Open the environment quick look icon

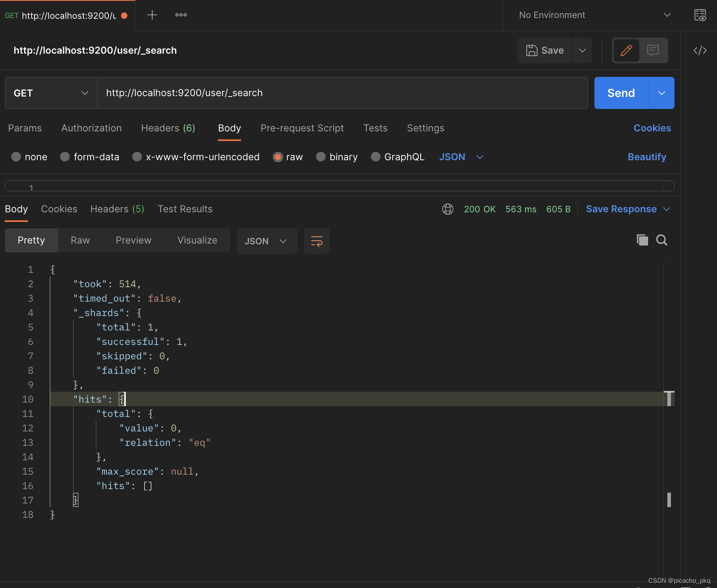tap(700, 15)
